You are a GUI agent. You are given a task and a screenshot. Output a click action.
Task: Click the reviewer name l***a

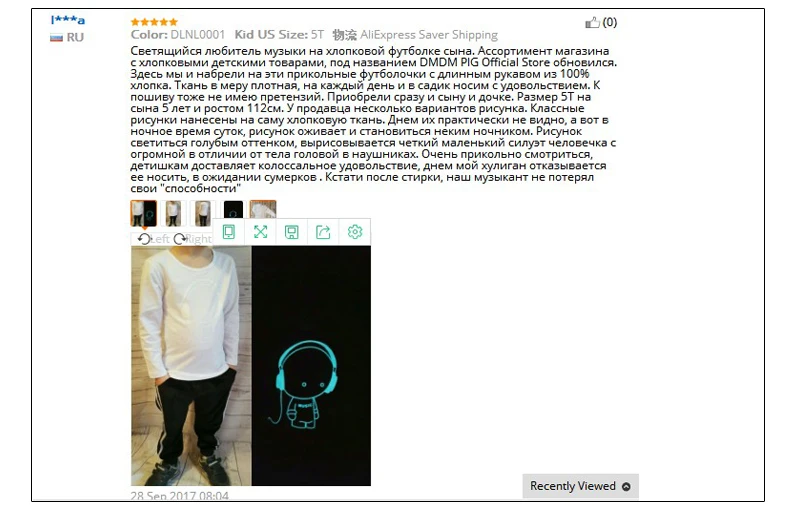coord(68,20)
